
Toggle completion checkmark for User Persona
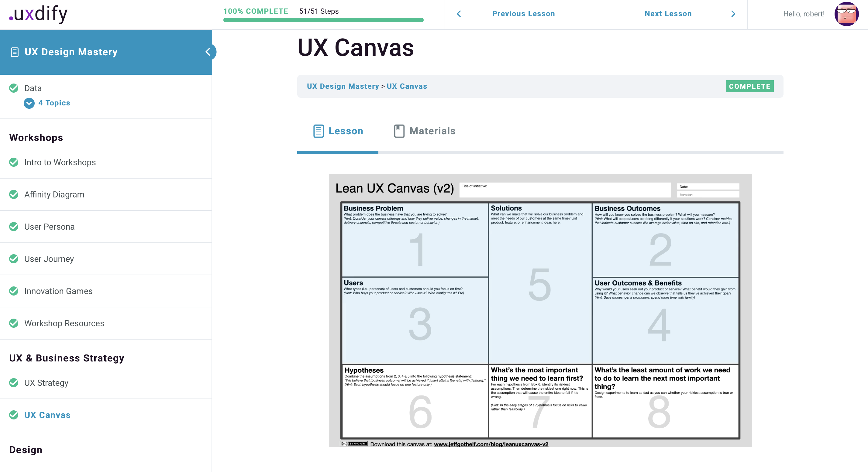[13, 227]
